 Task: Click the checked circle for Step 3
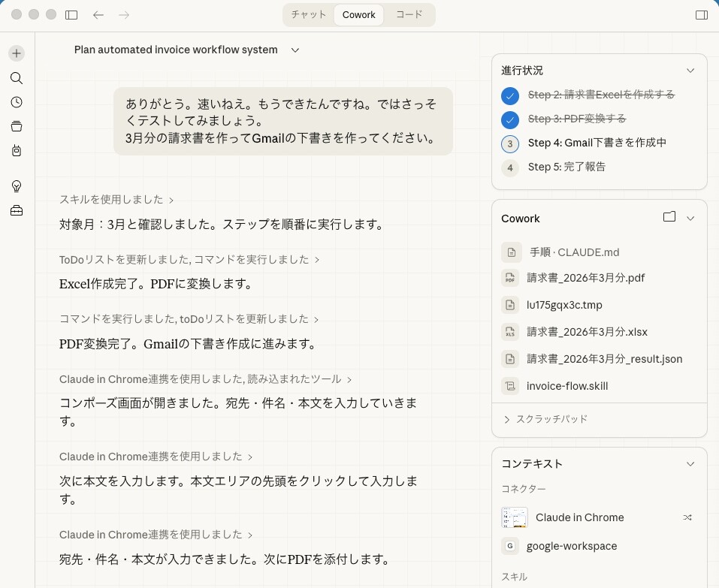(510, 119)
